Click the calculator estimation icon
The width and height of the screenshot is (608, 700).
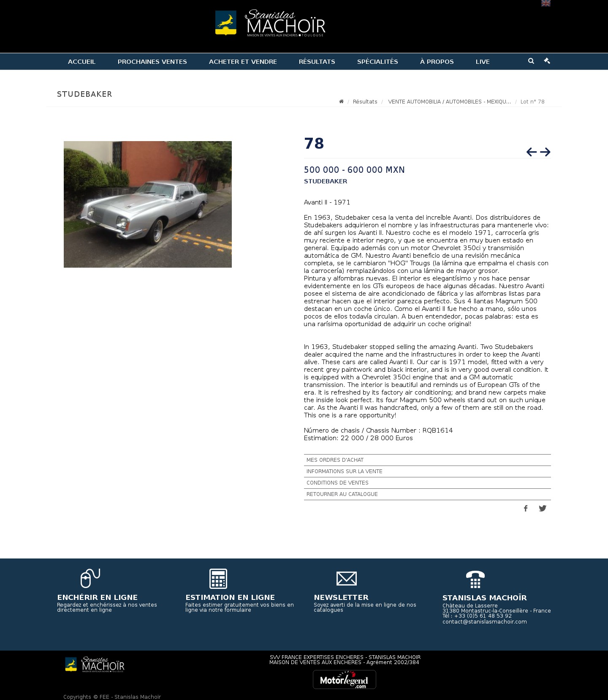pyautogui.click(x=218, y=578)
